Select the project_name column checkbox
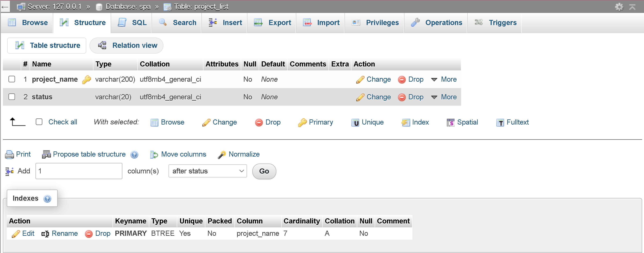This screenshot has height=253, width=644. [12, 79]
